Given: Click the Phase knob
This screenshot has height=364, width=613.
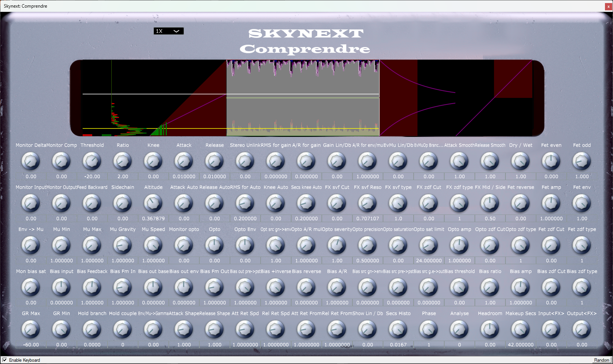Looking at the screenshot, I should pyautogui.click(x=429, y=329).
